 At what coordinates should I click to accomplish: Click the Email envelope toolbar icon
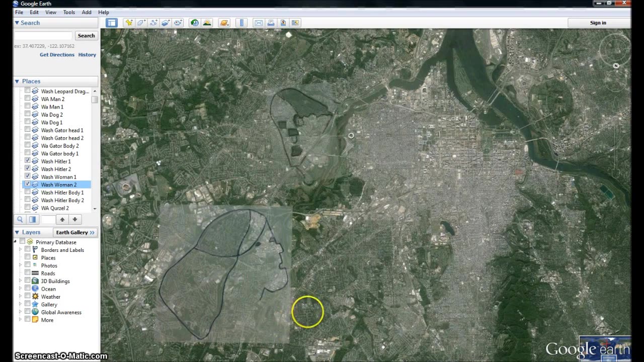pyautogui.click(x=259, y=23)
